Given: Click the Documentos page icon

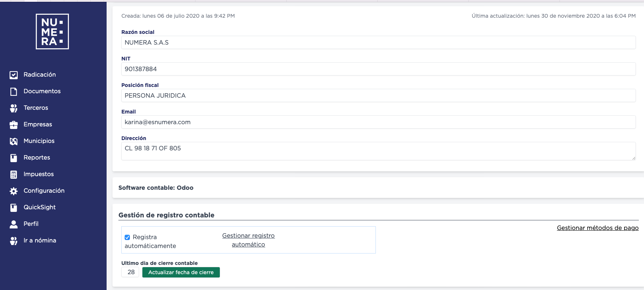Looking at the screenshot, I should [14, 91].
